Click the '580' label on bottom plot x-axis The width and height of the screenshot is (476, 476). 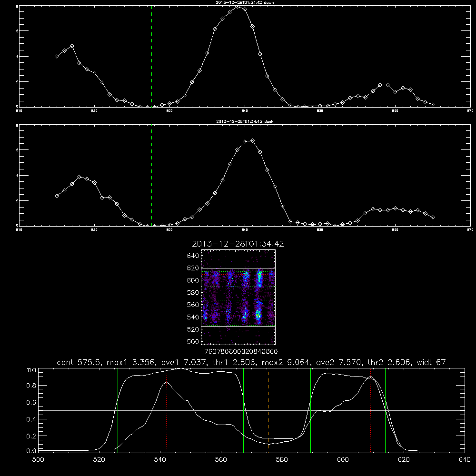[x=282, y=460]
